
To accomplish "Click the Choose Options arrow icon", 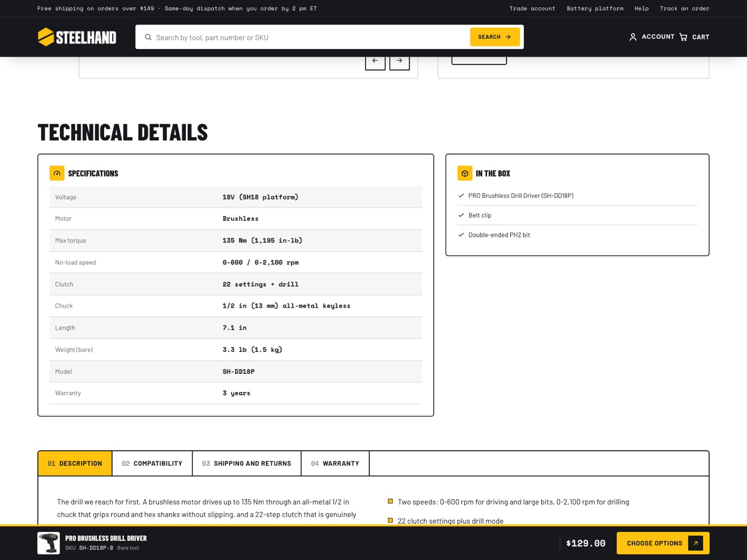I will [695, 543].
